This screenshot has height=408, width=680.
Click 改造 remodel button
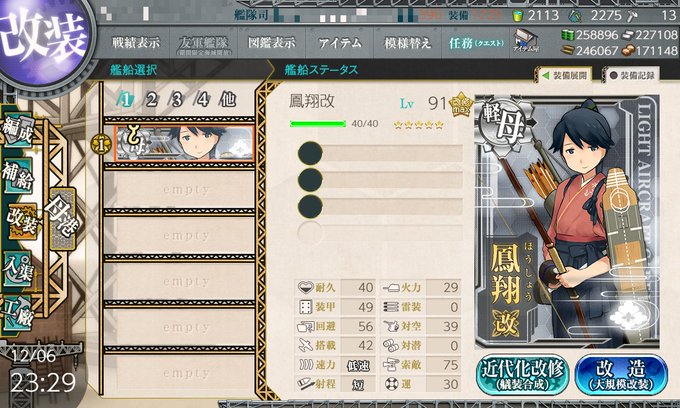pos(621,375)
